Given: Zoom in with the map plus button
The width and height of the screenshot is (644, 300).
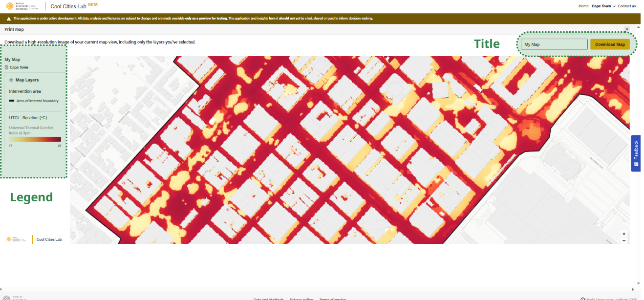Looking at the screenshot, I should (x=624, y=234).
